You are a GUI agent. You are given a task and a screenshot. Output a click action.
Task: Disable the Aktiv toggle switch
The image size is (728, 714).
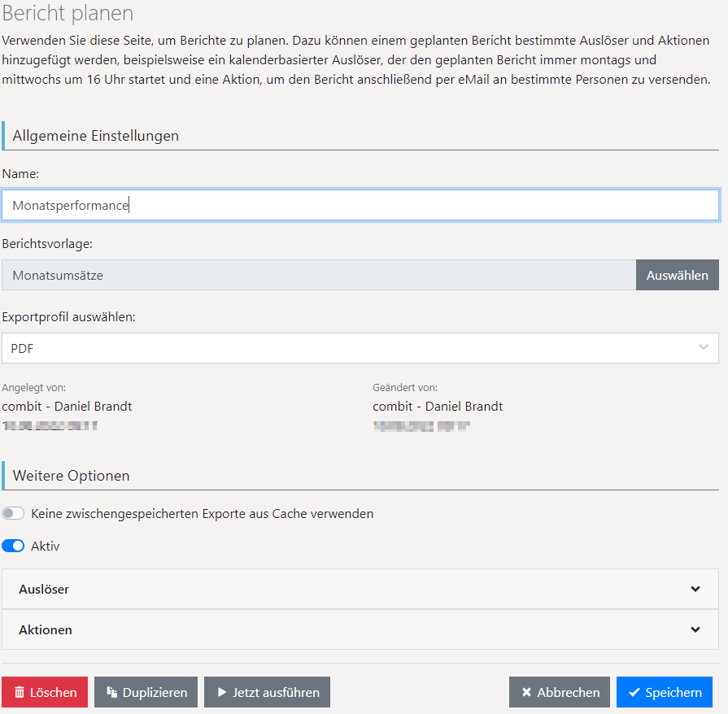pyautogui.click(x=13, y=546)
